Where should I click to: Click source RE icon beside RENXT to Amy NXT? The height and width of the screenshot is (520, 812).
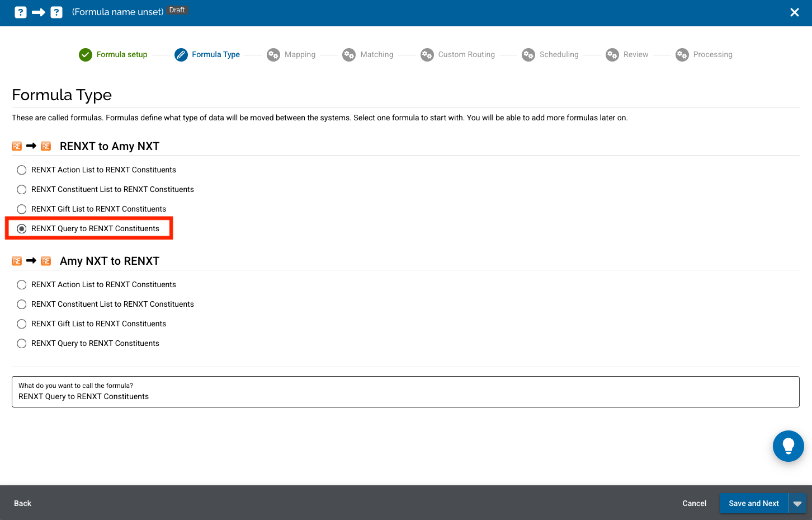(x=17, y=146)
